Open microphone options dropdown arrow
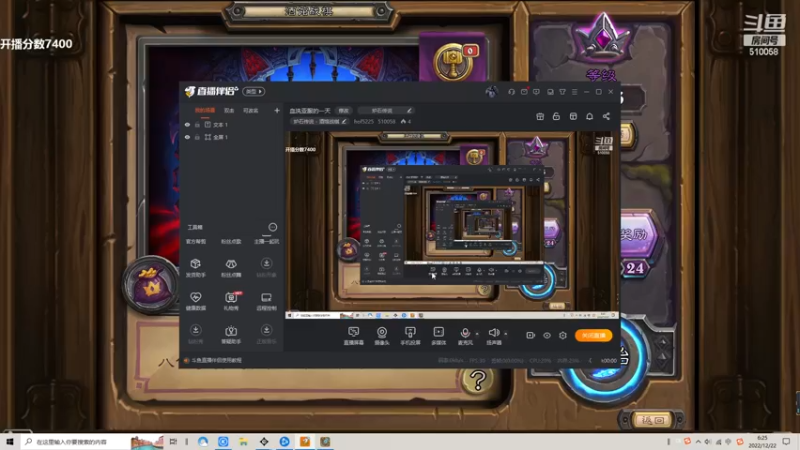 [x=477, y=334]
